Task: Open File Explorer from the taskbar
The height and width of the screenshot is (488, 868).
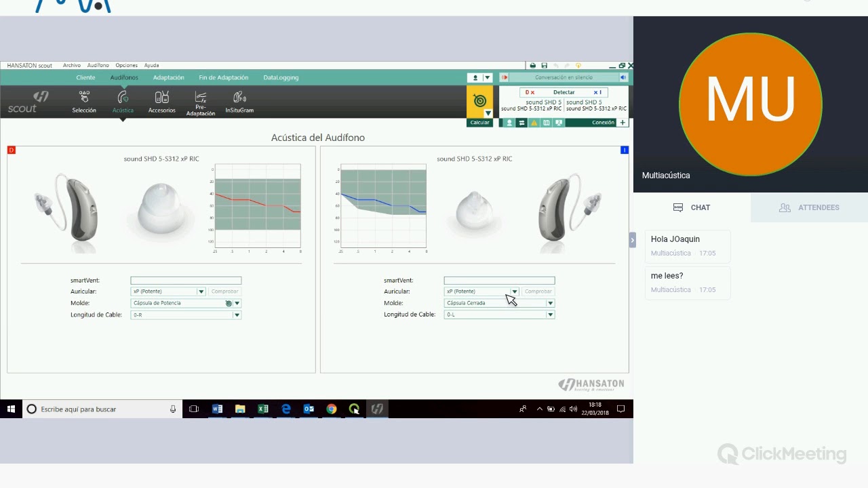Action: click(240, 409)
